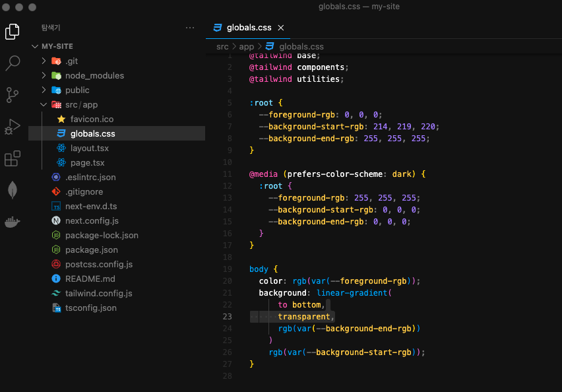This screenshot has height=392, width=562.
Task: Click 'body' selector on line 19
Action: tap(259, 269)
